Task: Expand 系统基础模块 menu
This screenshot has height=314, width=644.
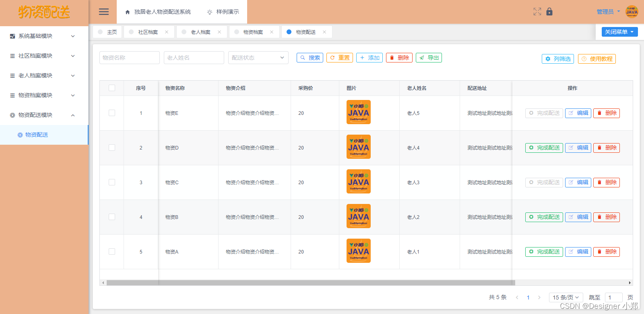Action: (73, 36)
